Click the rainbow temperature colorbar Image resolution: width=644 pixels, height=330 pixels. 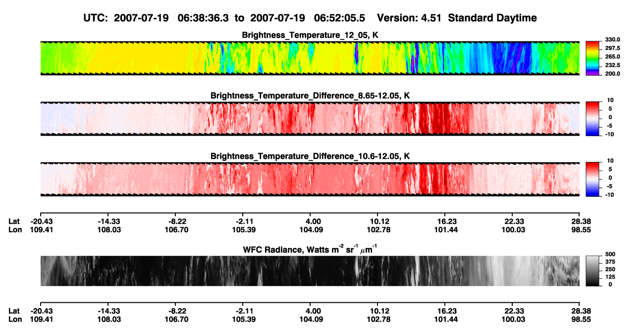click(592, 58)
